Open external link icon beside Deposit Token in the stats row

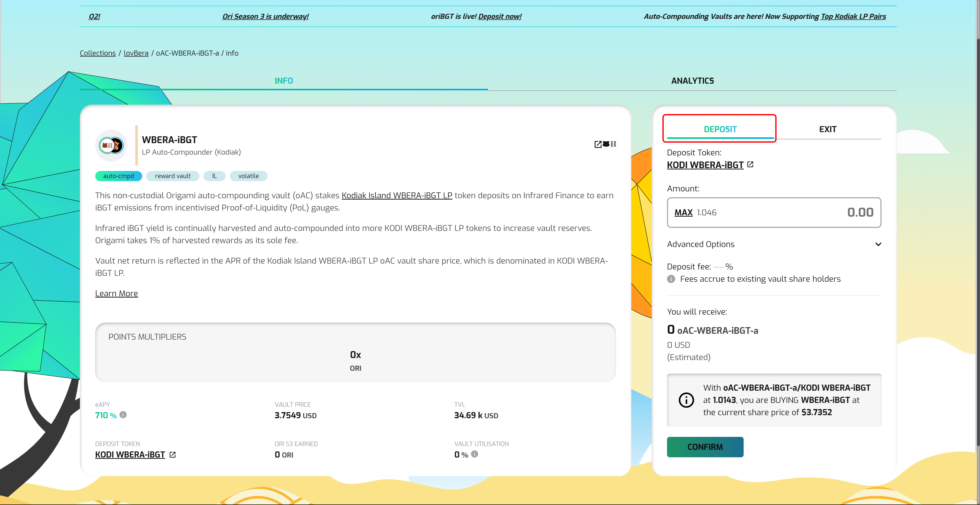(172, 455)
